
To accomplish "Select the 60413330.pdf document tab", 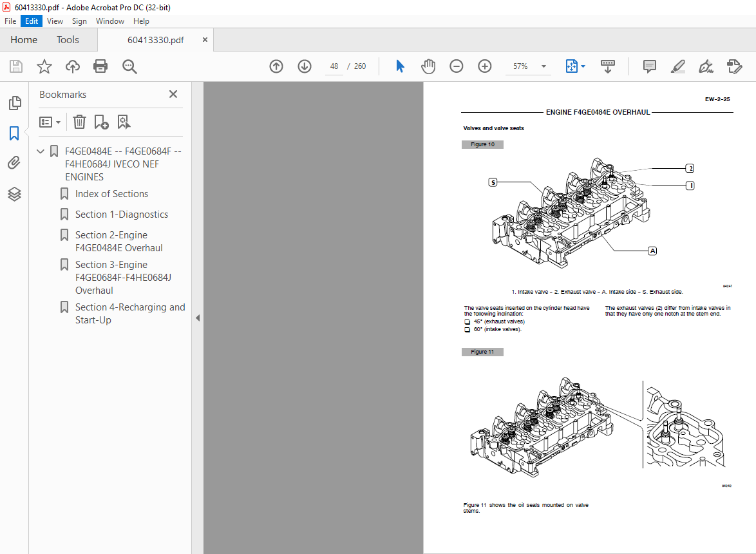I will 155,40.
